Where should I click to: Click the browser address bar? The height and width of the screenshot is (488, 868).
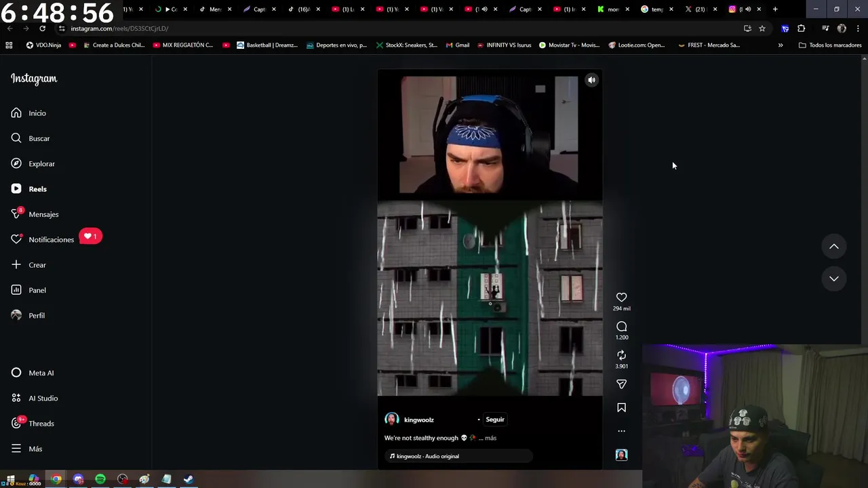[400, 28]
